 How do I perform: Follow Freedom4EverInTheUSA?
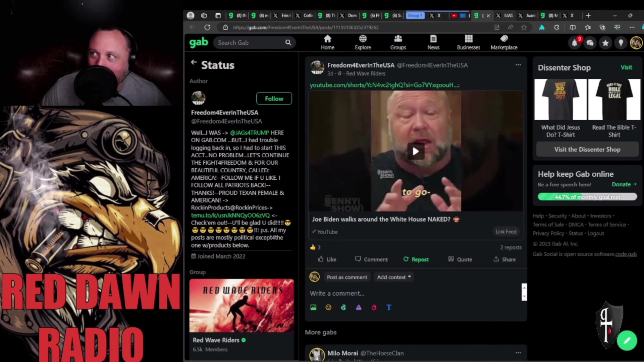tap(274, 99)
